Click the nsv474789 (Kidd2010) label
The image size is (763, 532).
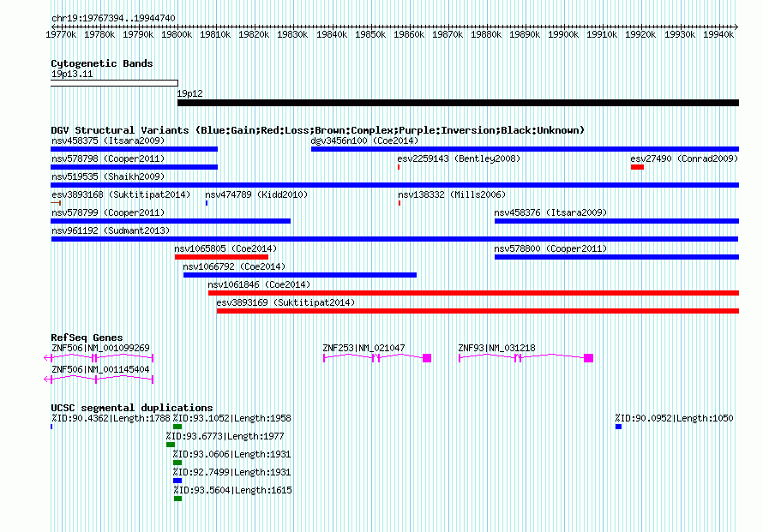tap(256, 194)
